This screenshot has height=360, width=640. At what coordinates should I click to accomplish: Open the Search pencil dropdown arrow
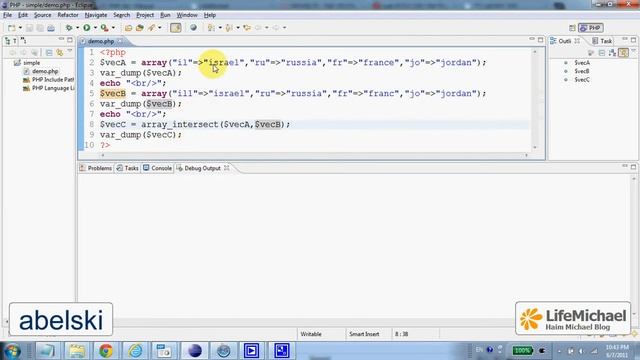[160, 28]
